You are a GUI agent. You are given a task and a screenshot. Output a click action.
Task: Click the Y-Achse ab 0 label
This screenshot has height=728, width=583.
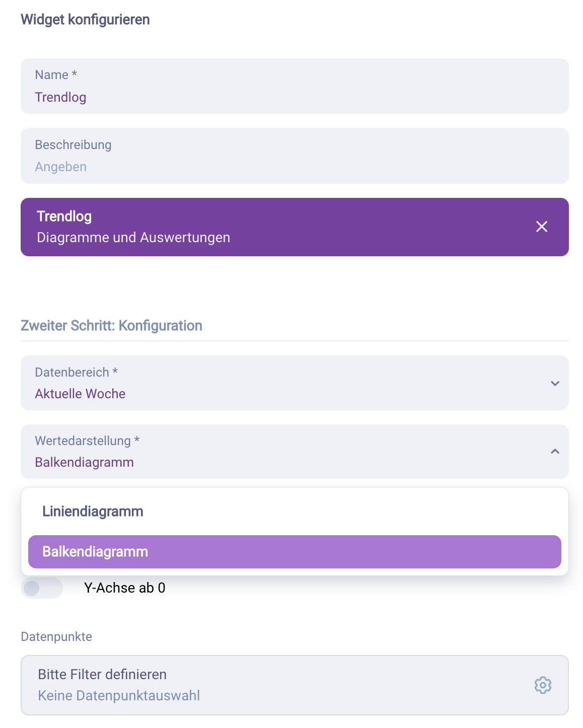click(x=124, y=588)
